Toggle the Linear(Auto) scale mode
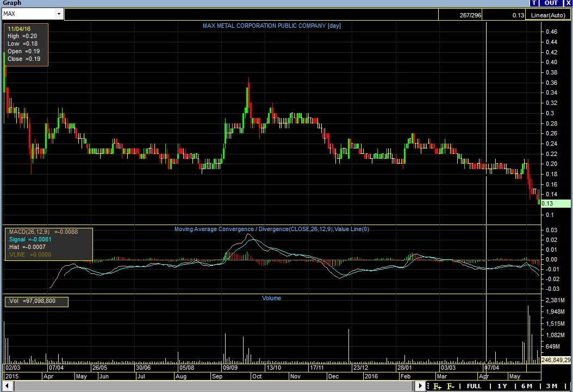 pos(548,15)
